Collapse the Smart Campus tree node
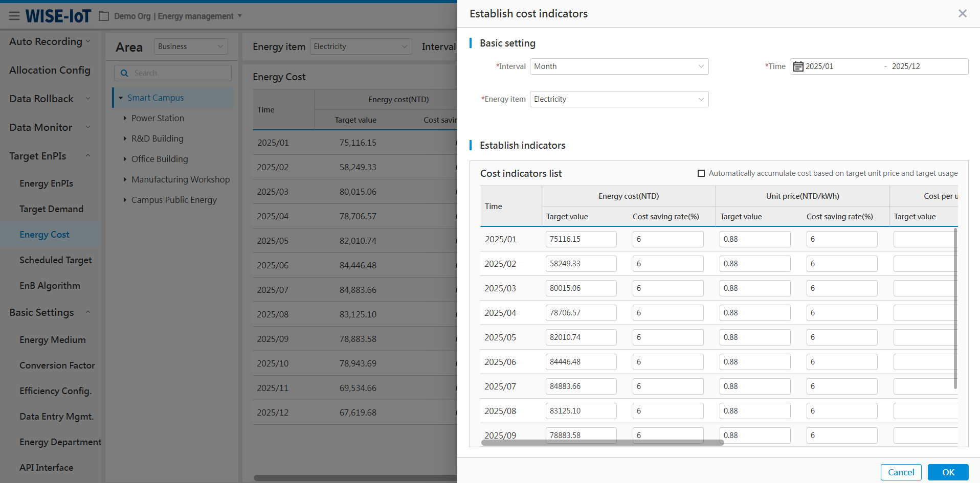Screen dimensions: 980x483 pos(121,98)
